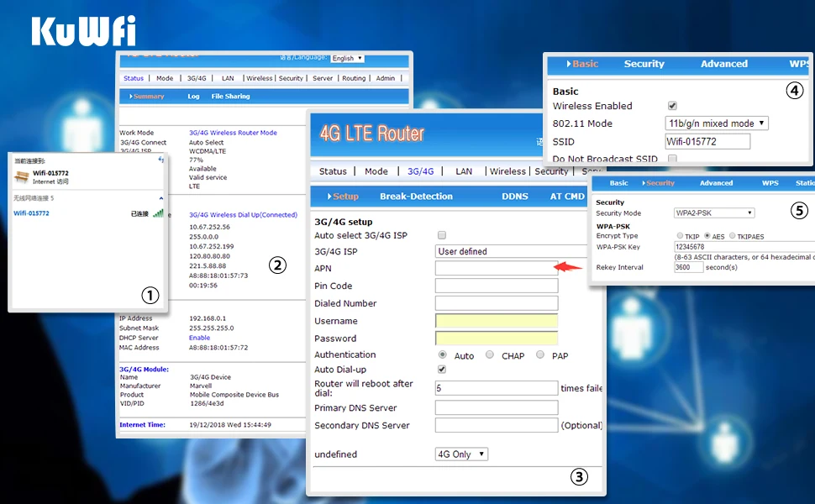Select the Advanced tab in the Basic window

tap(723, 63)
